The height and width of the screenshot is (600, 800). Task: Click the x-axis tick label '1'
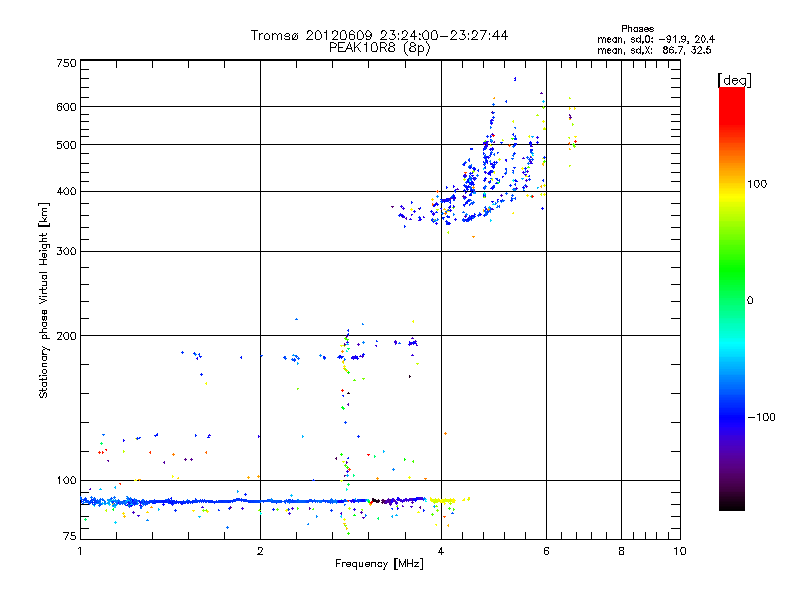click(80, 551)
